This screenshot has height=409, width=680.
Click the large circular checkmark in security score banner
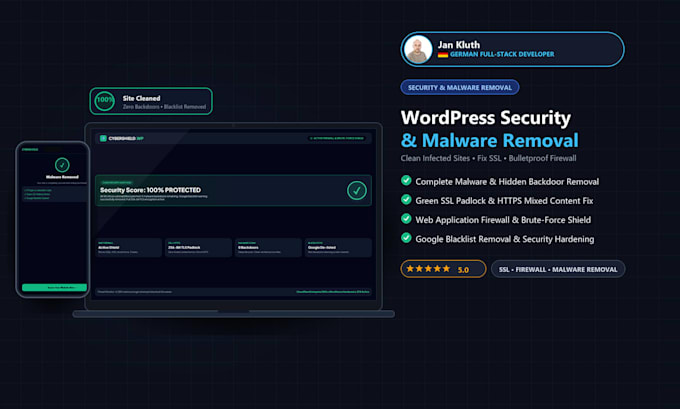coord(356,190)
